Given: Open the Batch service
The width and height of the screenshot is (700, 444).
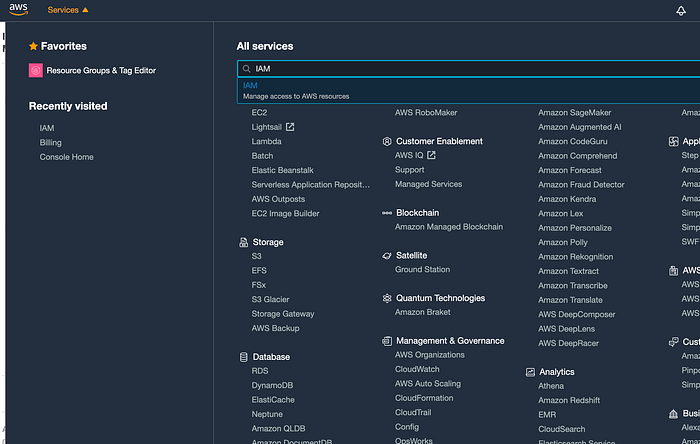Looking at the screenshot, I should [262, 156].
